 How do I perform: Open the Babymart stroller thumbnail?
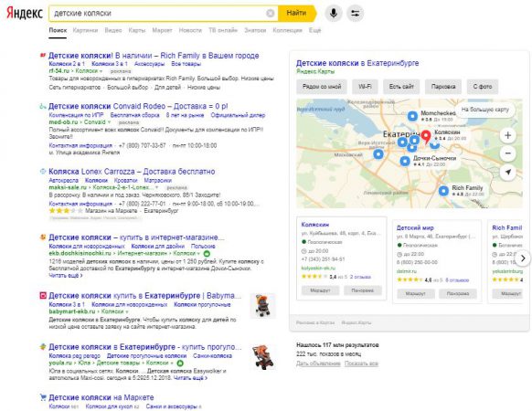[263, 306]
